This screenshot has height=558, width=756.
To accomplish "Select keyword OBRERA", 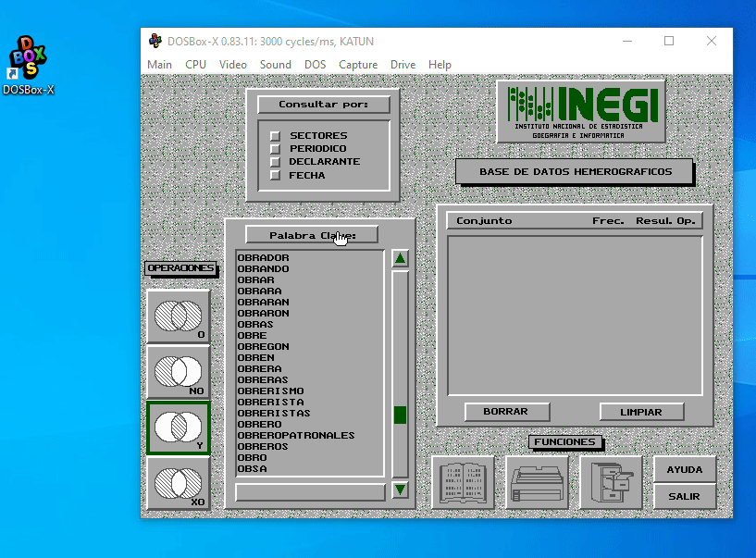I will [259, 368].
